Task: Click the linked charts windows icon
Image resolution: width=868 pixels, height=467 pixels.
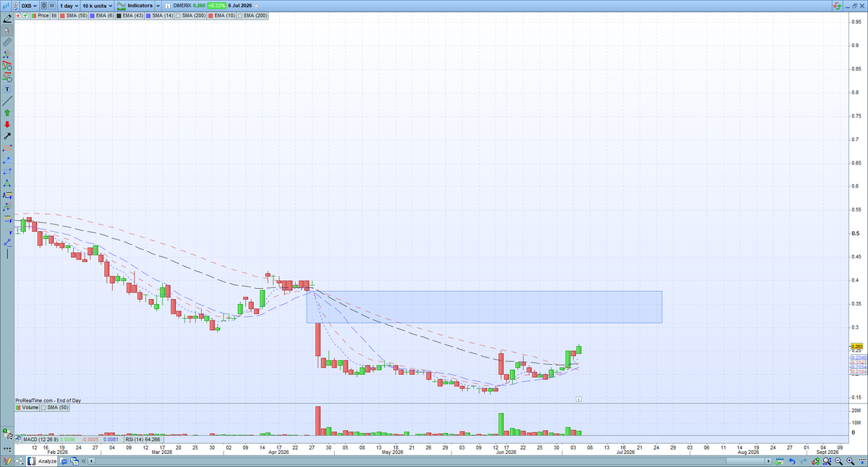Action: (75, 461)
